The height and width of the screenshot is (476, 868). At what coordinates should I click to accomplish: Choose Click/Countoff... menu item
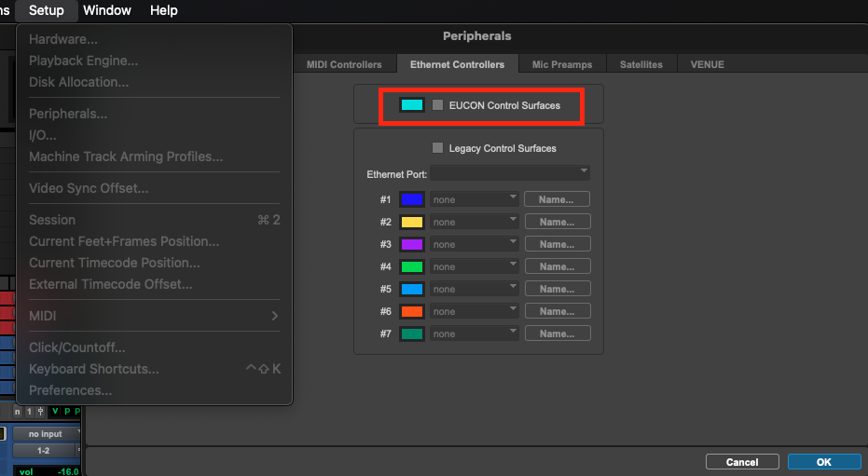point(154,347)
